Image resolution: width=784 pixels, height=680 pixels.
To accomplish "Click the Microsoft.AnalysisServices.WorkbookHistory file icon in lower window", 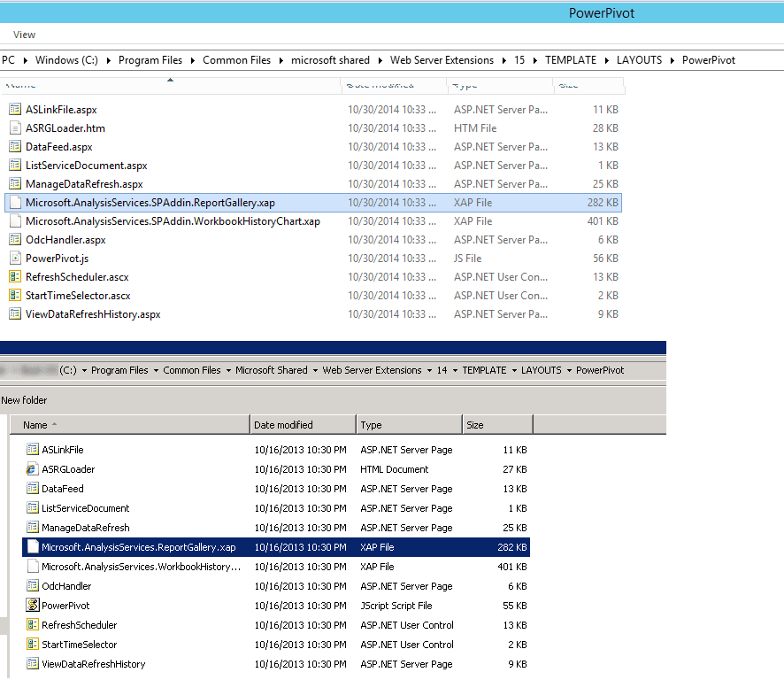I will pos(33,567).
